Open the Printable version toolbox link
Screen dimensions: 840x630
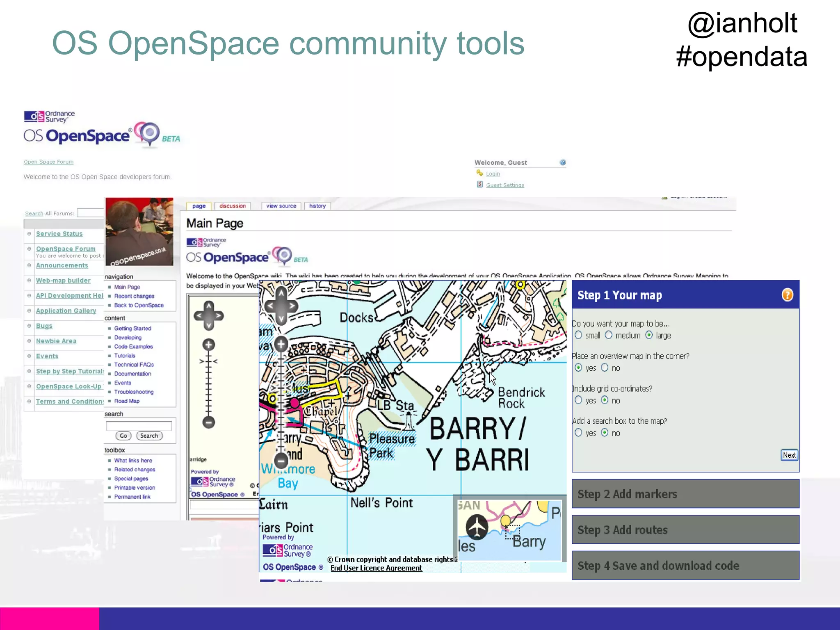(x=135, y=488)
